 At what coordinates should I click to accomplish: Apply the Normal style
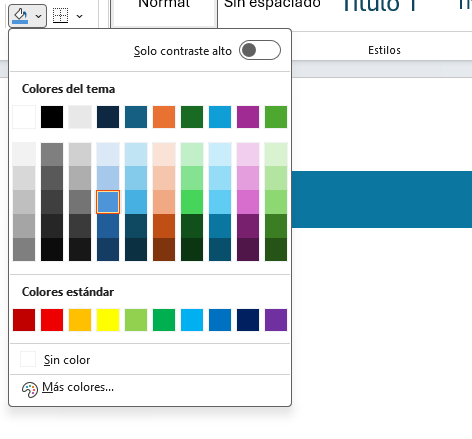(x=164, y=13)
